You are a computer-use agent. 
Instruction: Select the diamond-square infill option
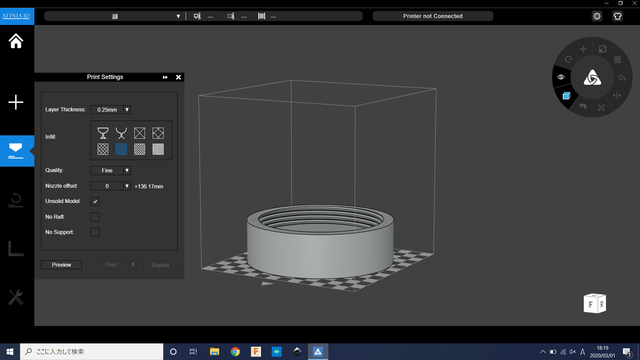[x=158, y=133]
